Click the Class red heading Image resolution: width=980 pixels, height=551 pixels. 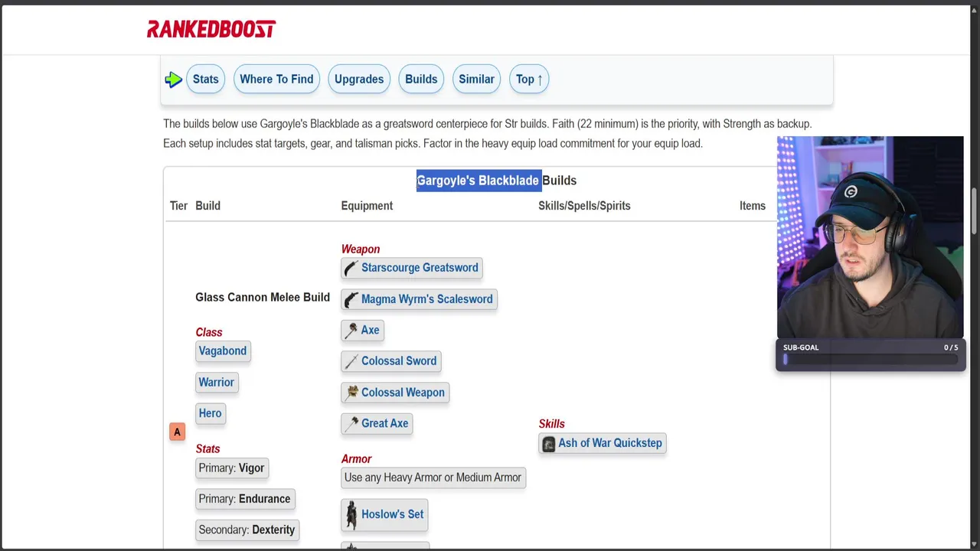[209, 333]
